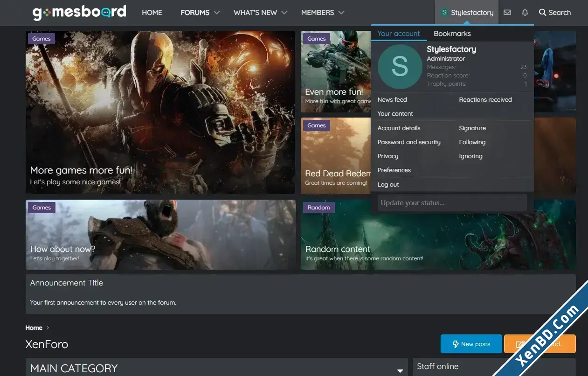Open Privacy settings
The image size is (588, 376).
(x=388, y=156)
